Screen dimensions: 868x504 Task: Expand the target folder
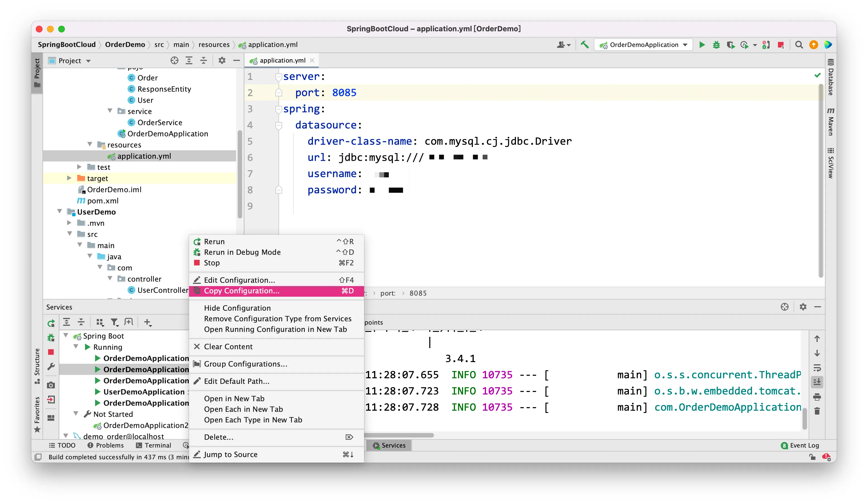pyautogui.click(x=69, y=178)
